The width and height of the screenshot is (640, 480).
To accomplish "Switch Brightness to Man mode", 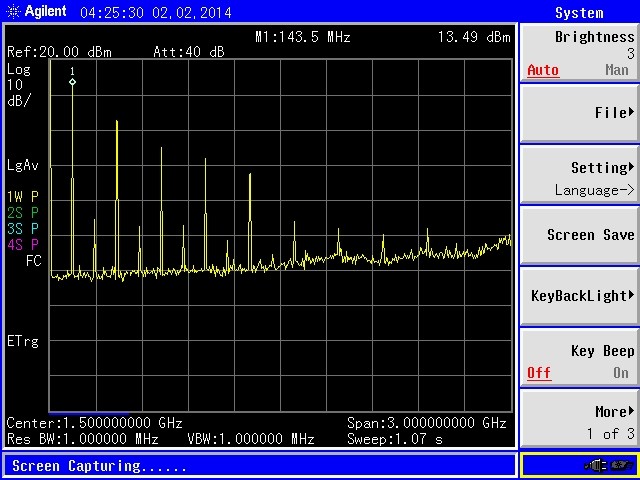I will pos(617,70).
